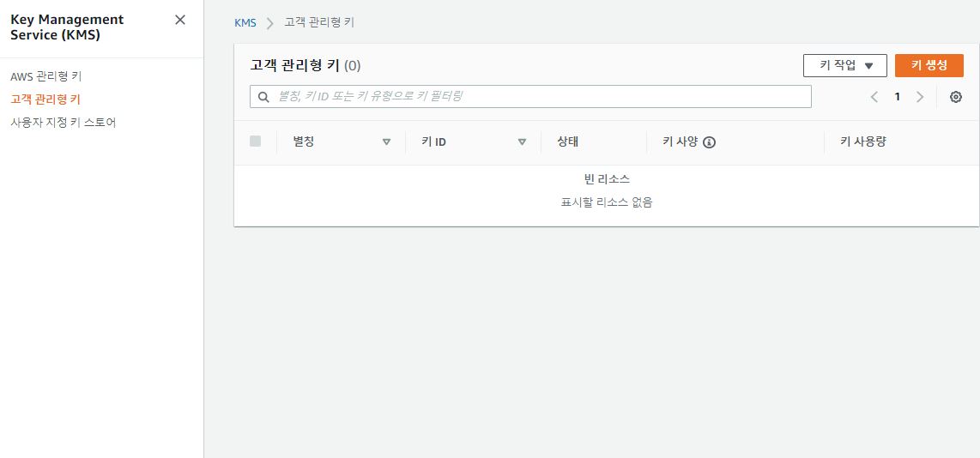Click the 고객 관리형 키 (0) table heading
980x458 pixels.
[305, 65]
